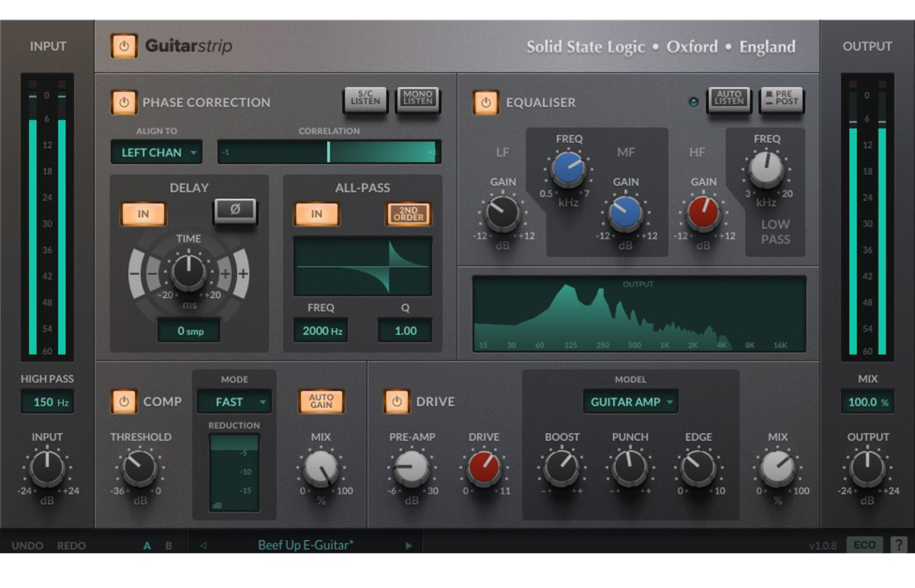Click the v1.0.8 version text
The image size is (915, 588).
823,546
